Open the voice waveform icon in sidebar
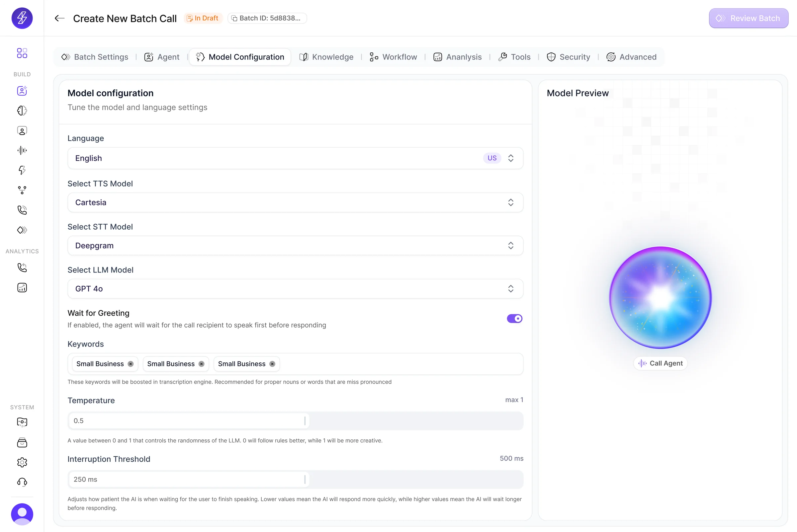797x532 pixels. pyautogui.click(x=22, y=150)
